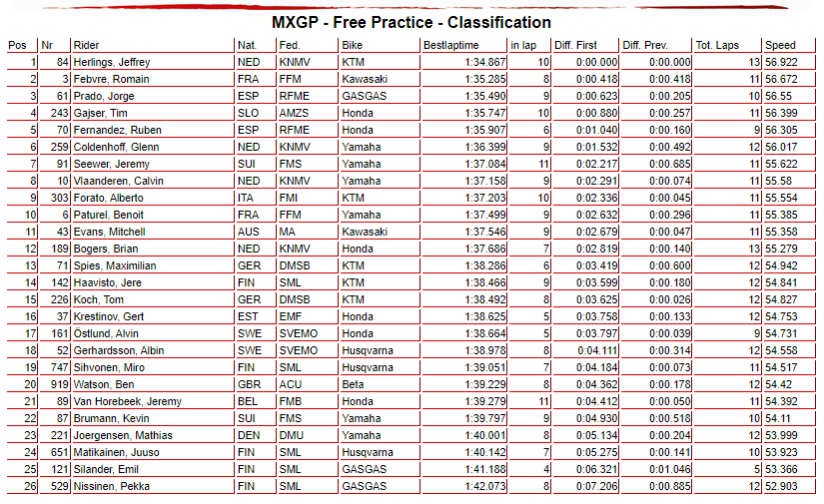Select rider Nissinen, Pekka

pyautogui.click(x=108, y=486)
